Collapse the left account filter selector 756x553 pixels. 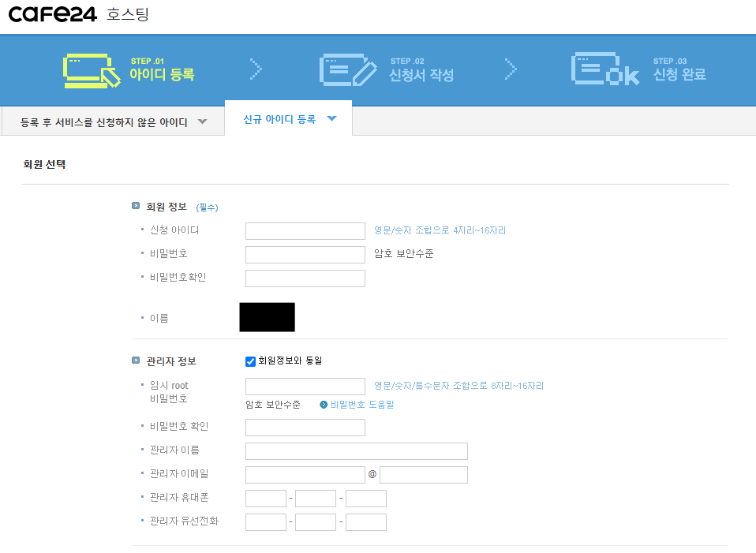point(203,121)
